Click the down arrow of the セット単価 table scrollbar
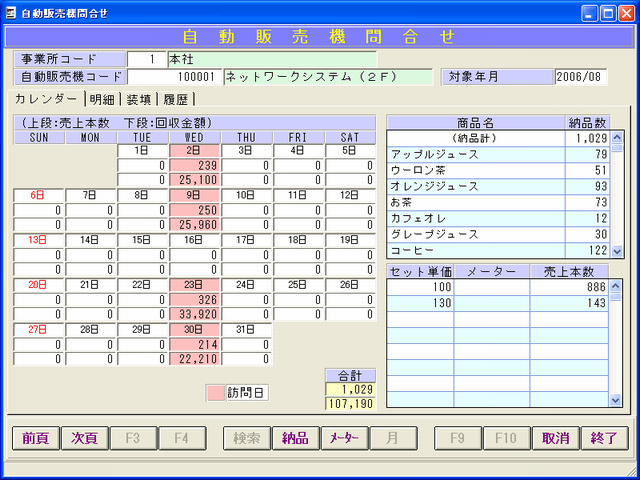This screenshot has height=480, width=640. [x=616, y=400]
